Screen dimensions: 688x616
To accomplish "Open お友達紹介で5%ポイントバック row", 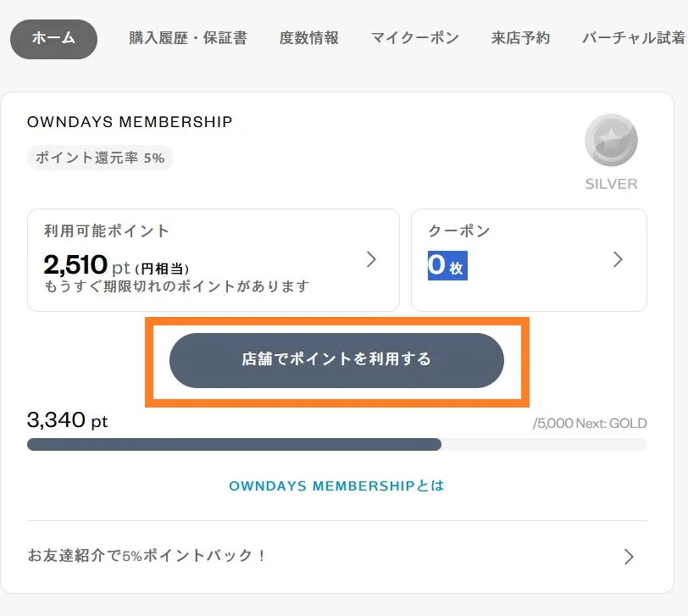I will (x=337, y=556).
